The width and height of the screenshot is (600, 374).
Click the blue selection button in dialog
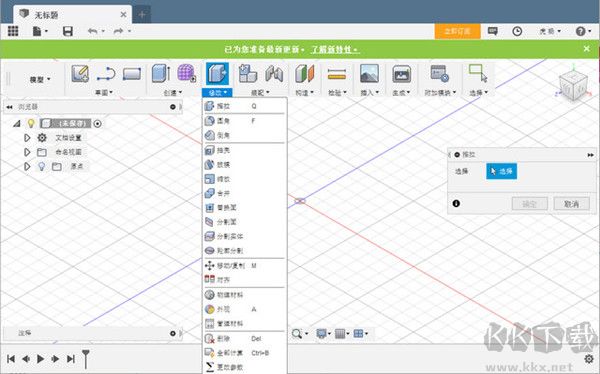pyautogui.click(x=501, y=171)
